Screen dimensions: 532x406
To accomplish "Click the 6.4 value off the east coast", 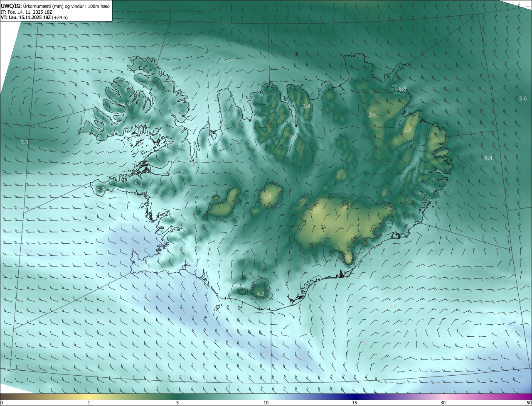I will (x=488, y=158).
